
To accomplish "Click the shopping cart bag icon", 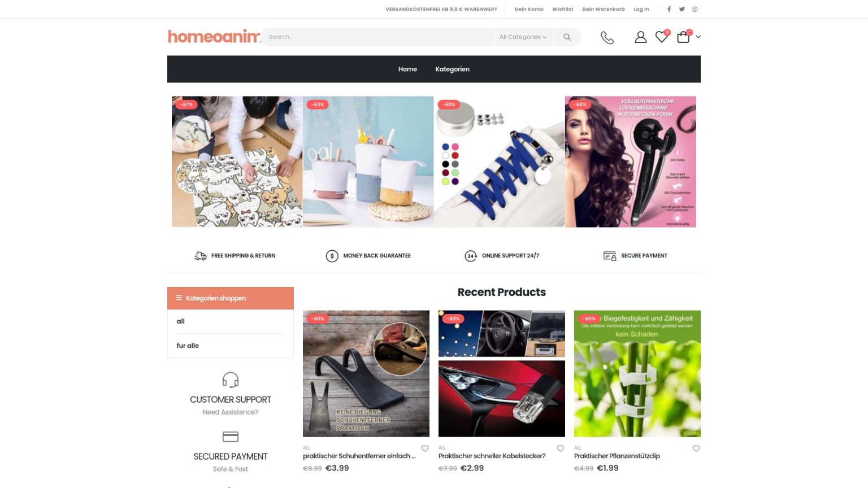I will pyautogui.click(x=683, y=37).
